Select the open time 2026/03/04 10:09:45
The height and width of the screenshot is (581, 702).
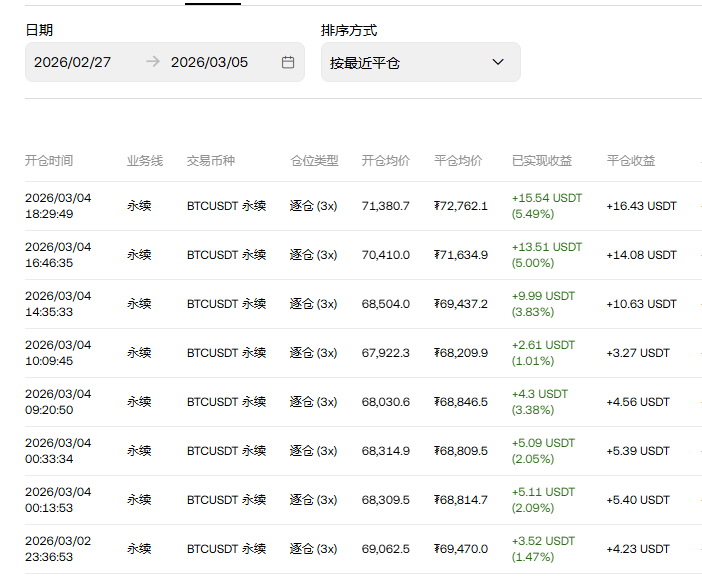(58, 353)
